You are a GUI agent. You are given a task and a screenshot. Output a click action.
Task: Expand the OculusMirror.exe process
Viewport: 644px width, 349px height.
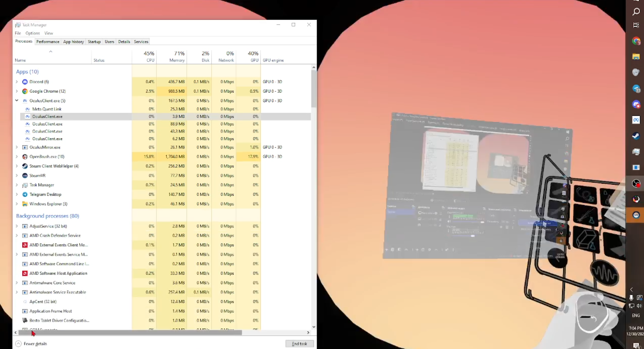coord(17,147)
